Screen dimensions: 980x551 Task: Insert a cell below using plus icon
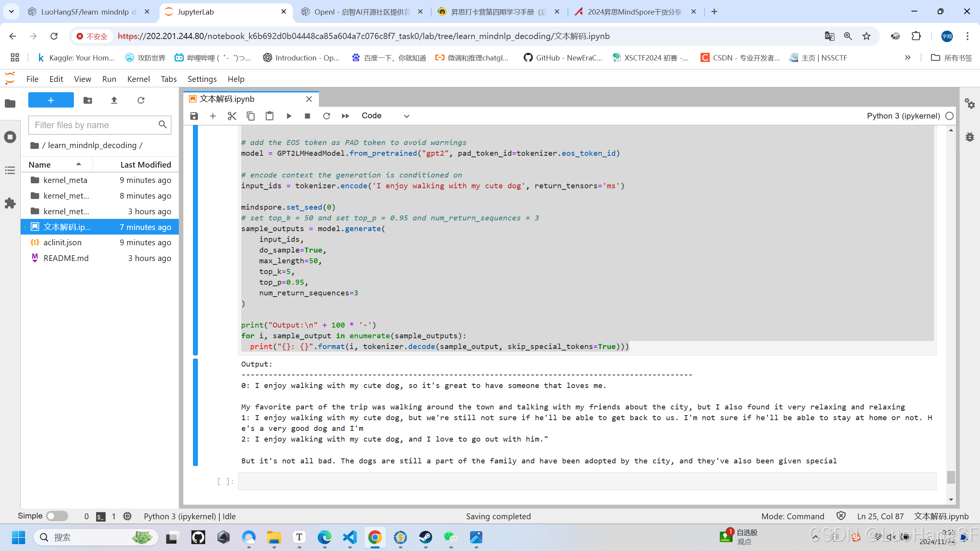coord(213,116)
